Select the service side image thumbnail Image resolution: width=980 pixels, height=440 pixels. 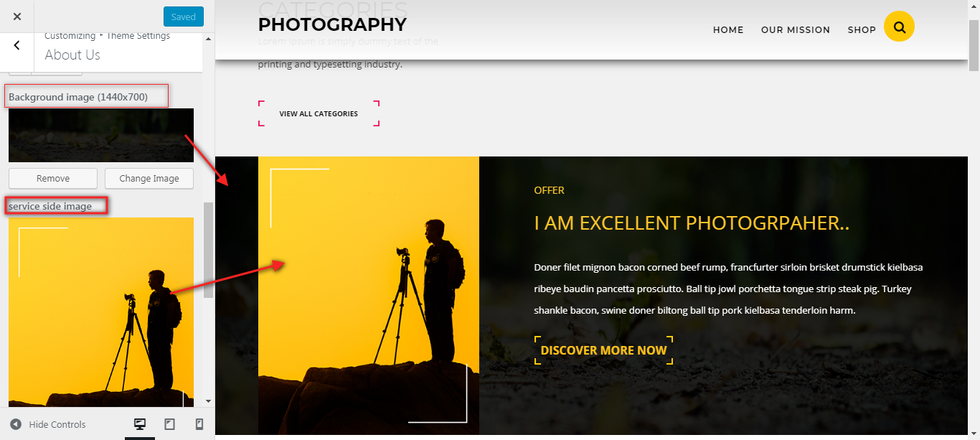pyautogui.click(x=101, y=312)
